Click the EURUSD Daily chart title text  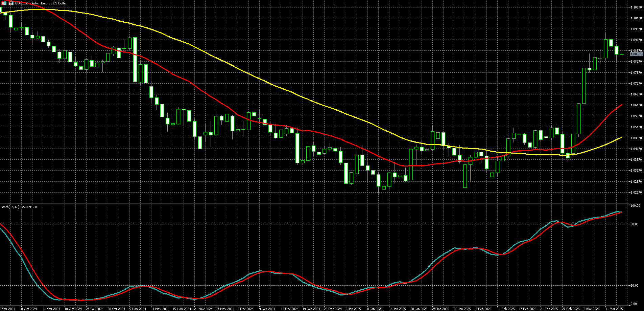(x=41, y=3)
